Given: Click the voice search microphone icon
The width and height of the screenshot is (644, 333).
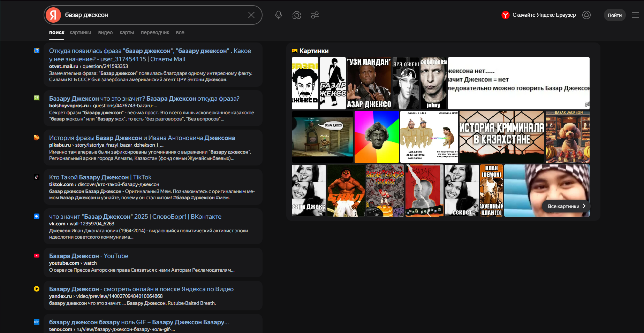Looking at the screenshot, I should coord(278,15).
